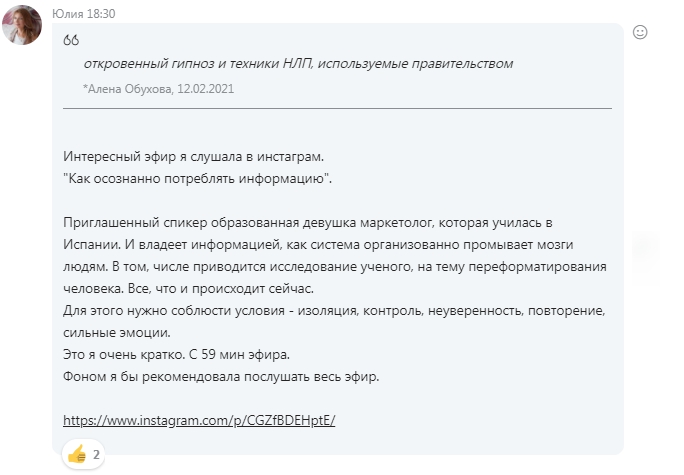Click the divider line below the quote
The image size is (684, 475).
tap(337, 109)
